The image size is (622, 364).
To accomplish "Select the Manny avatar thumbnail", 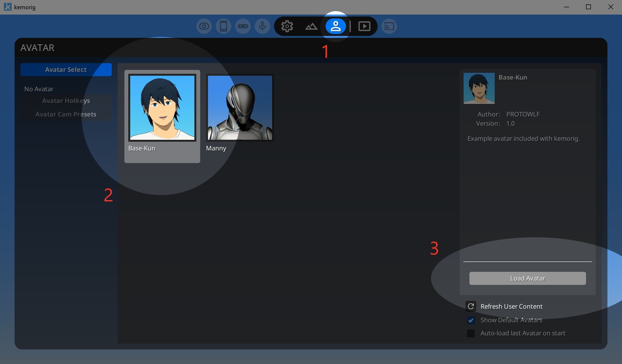I will pyautogui.click(x=240, y=108).
